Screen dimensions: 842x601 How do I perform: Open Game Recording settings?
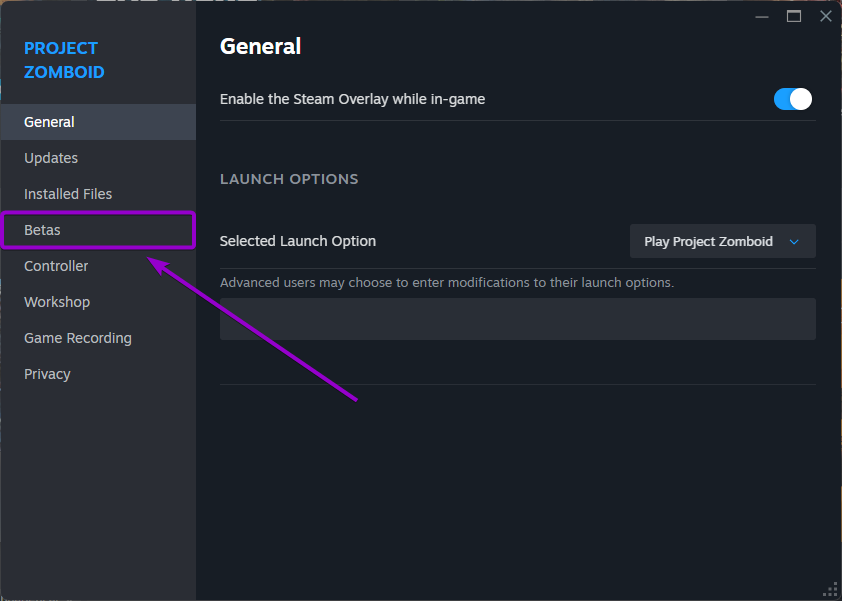pyautogui.click(x=98, y=338)
